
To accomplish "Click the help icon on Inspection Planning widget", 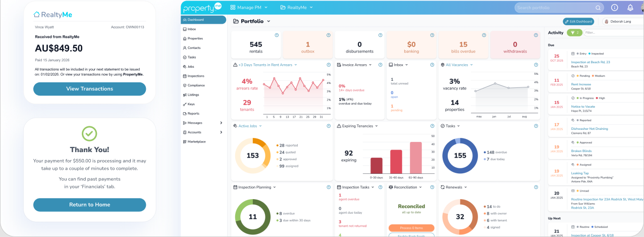I will 329,187.
